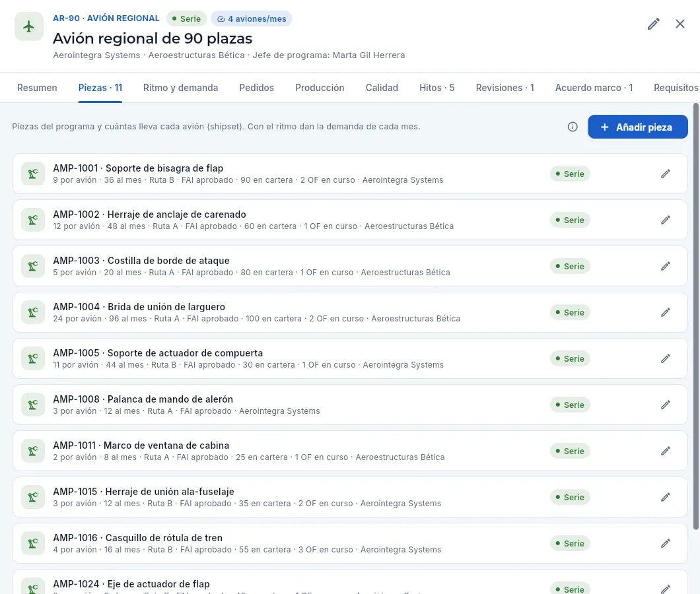700x594 pixels.
Task: Close the program detail panel
Action: pyautogui.click(x=680, y=24)
